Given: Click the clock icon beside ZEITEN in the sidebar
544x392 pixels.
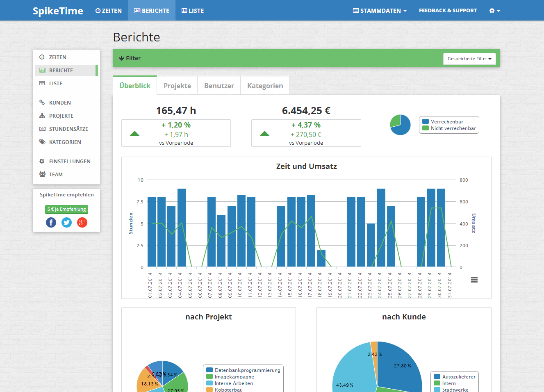Looking at the screenshot, I should 42,57.
